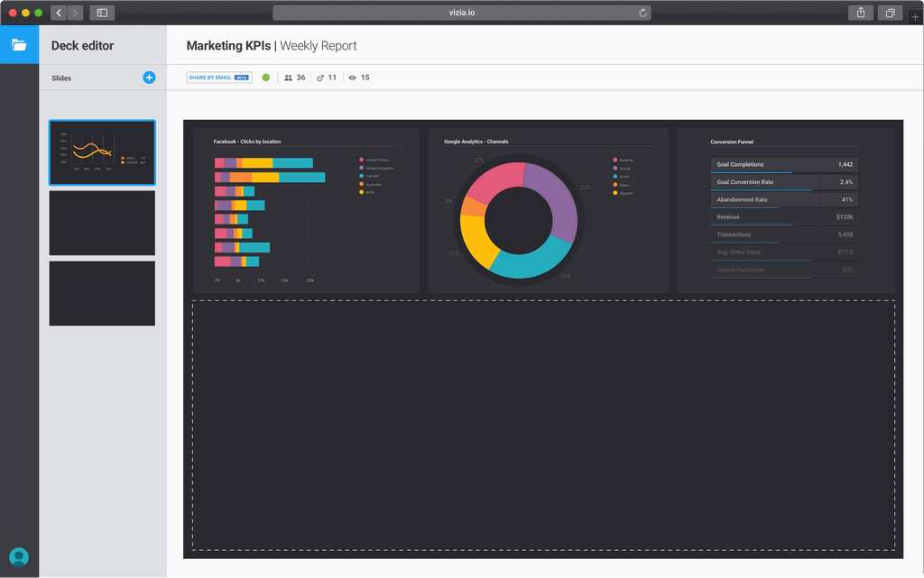This screenshot has height=578, width=924.
Task: Toggle the green status indicator
Action: click(266, 78)
